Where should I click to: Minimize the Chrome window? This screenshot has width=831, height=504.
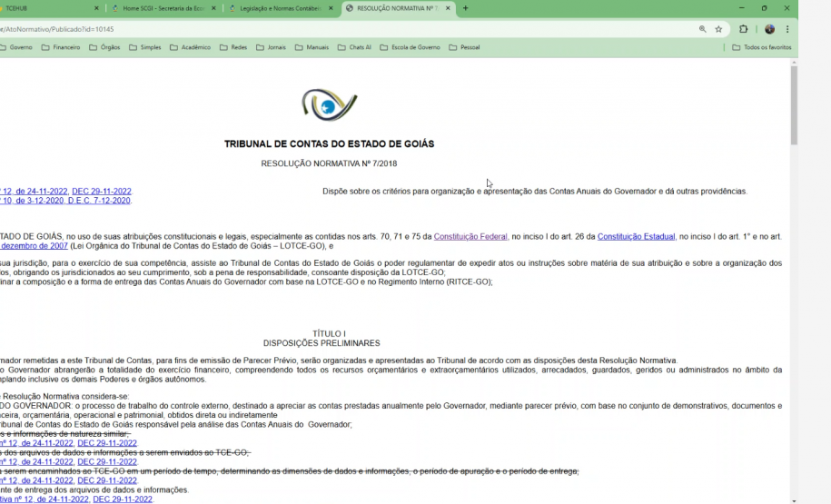[x=741, y=8]
